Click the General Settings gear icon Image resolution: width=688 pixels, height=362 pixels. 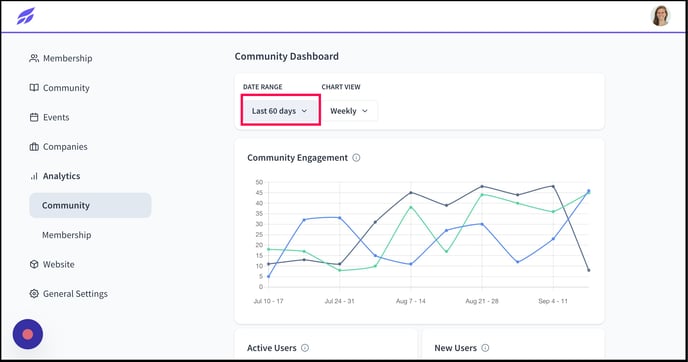tap(34, 294)
